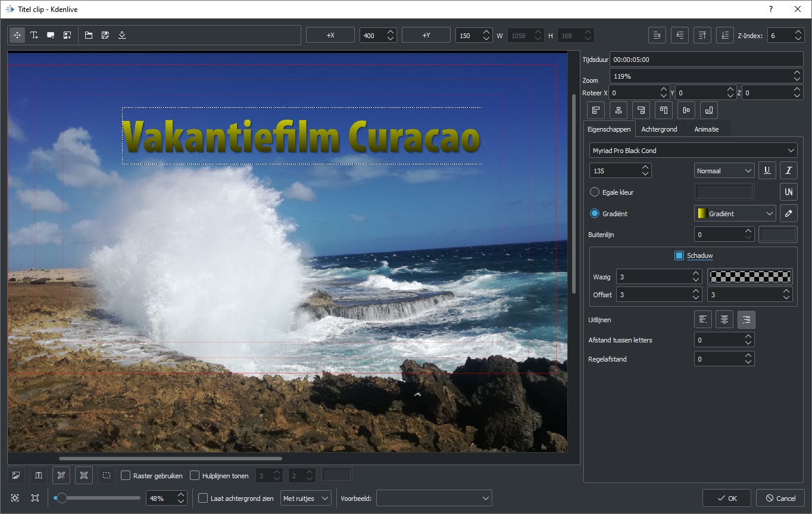The height and width of the screenshot is (514, 812).
Task: Enable the Raster gebruiken checkbox
Action: click(x=126, y=475)
